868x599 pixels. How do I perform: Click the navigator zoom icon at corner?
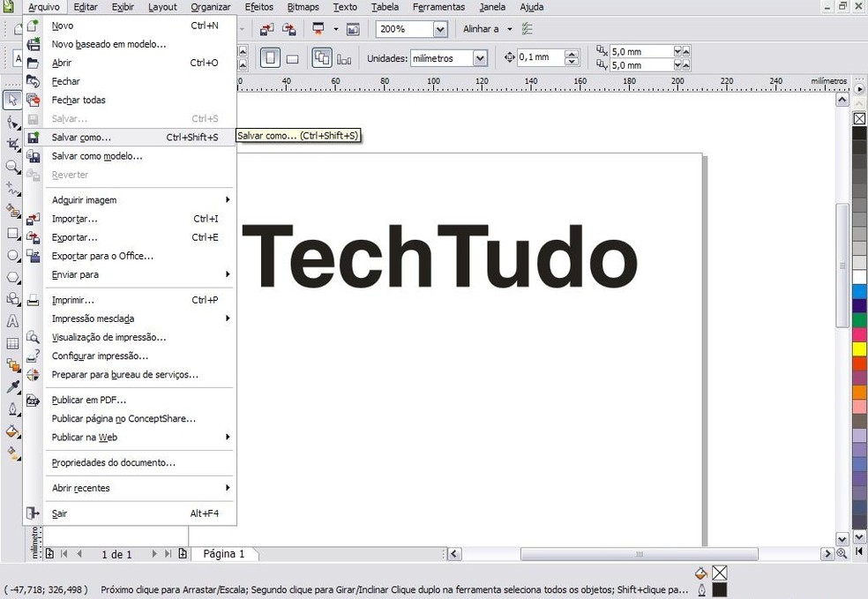coord(842,553)
